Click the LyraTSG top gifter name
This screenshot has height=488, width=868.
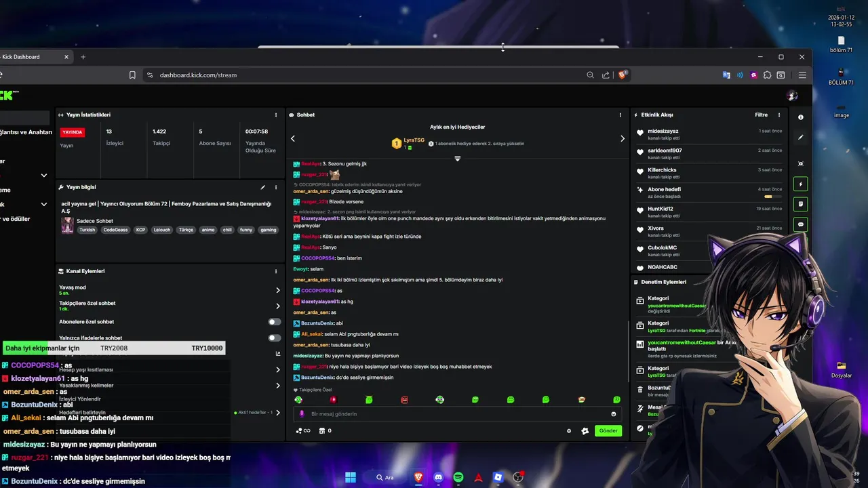(x=414, y=140)
